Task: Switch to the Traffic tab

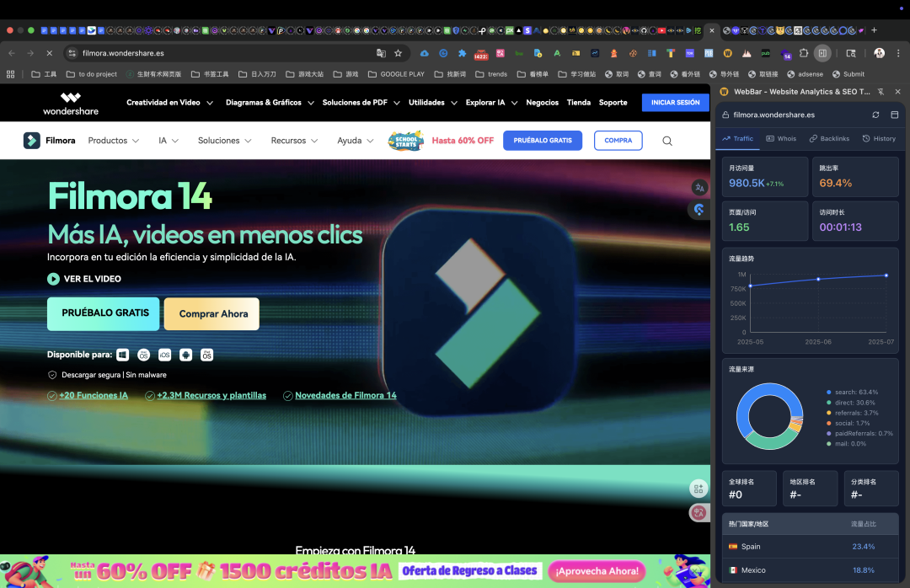Action: click(737, 139)
